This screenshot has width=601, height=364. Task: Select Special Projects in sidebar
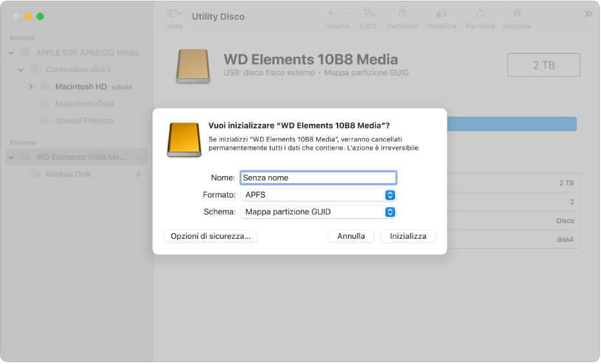(85, 121)
